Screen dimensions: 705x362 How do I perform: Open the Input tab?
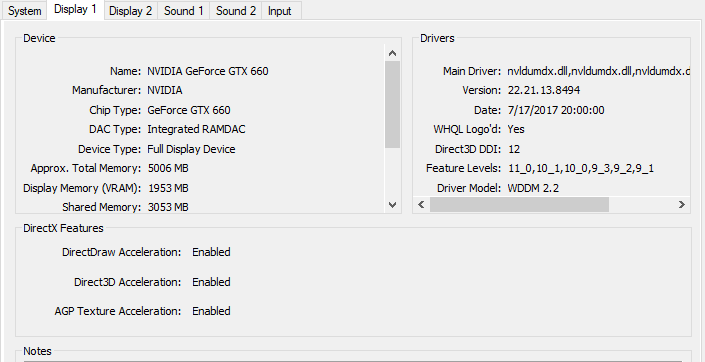(x=280, y=11)
